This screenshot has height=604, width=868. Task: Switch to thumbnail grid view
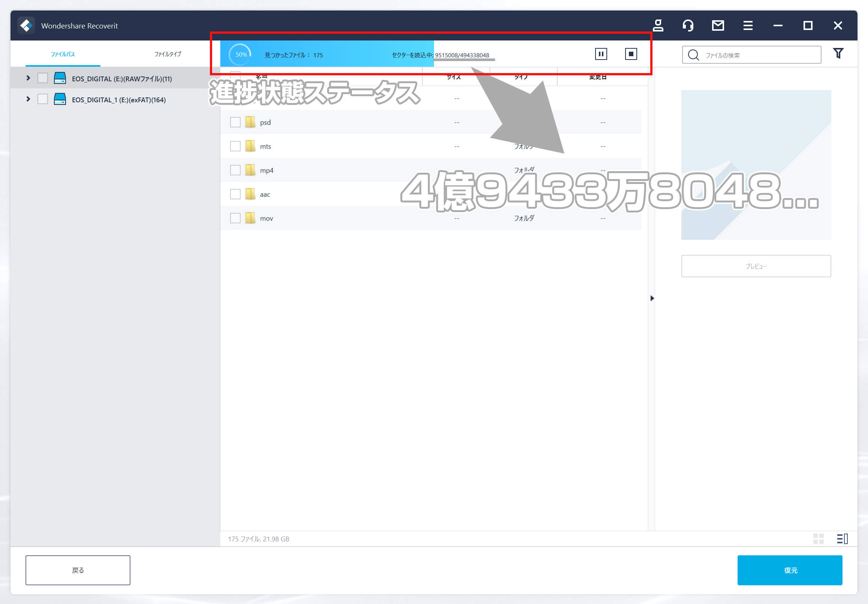(818, 538)
